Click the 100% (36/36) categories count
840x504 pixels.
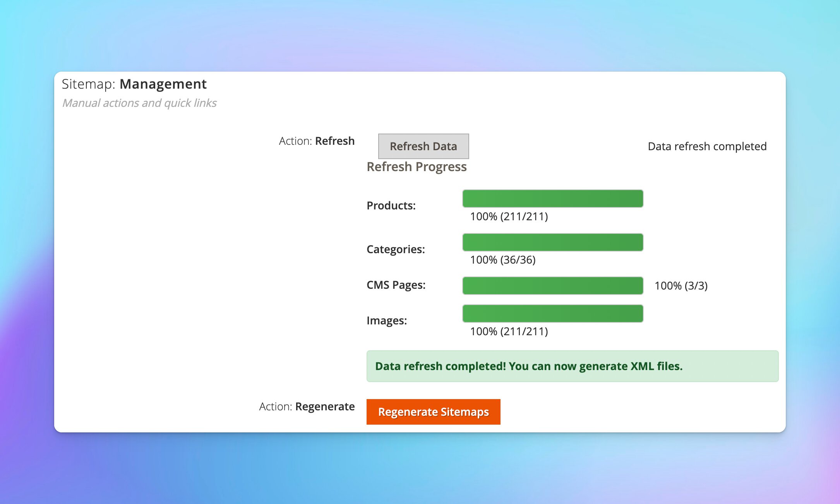[x=502, y=260]
